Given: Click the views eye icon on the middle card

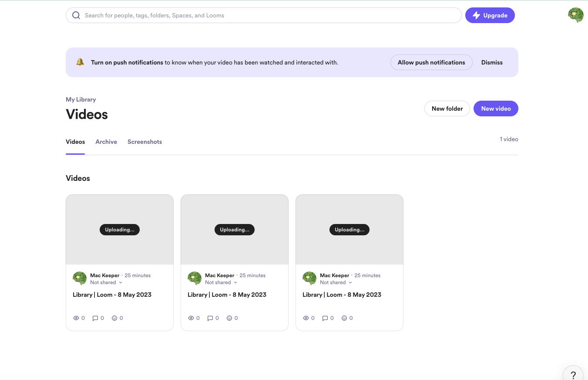Looking at the screenshot, I should pyautogui.click(x=191, y=318).
